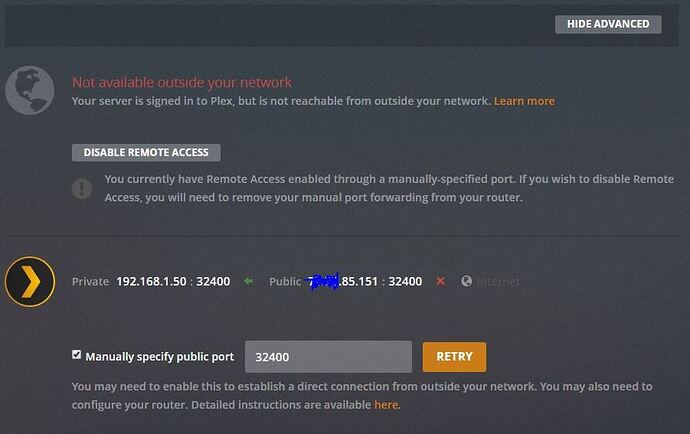Image resolution: width=690 pixels, height=434 pixels.
Task: Toggle Manually specify public port checkbox
Action: point(77,355)
